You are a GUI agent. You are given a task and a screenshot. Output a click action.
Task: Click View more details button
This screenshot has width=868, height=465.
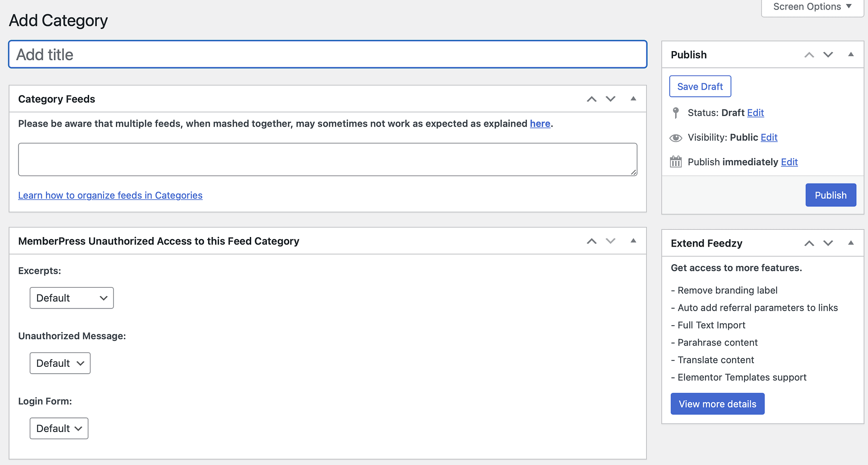[717, 404]
